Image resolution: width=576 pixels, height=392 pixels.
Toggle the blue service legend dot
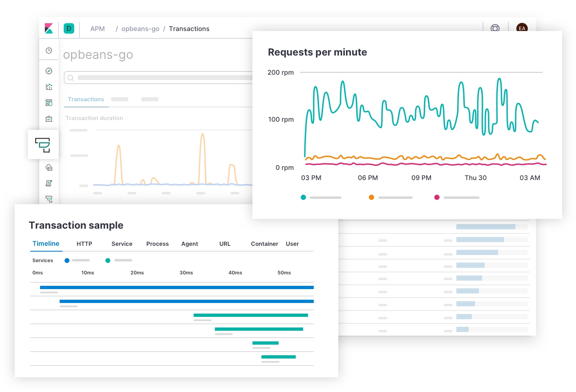pyautogui.click(x=67, y=261)
